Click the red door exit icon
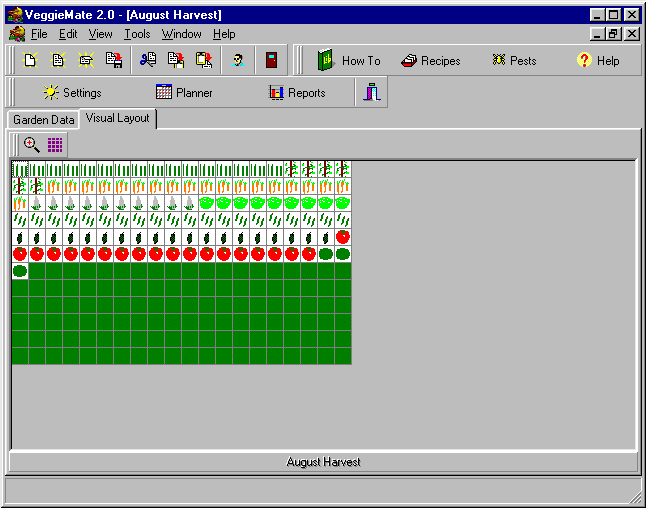646x508 pixels. [x=270, y=60]
